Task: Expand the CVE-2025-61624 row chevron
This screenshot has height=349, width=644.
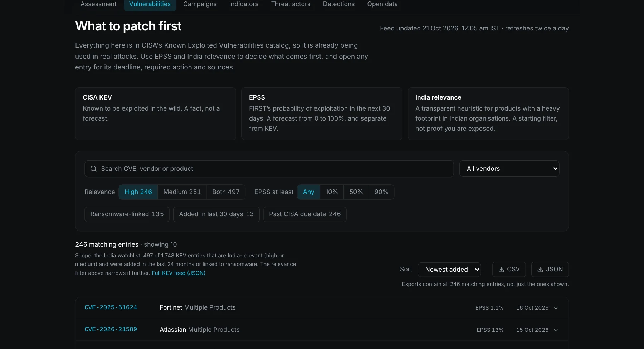Action: (x=556, y=308)
